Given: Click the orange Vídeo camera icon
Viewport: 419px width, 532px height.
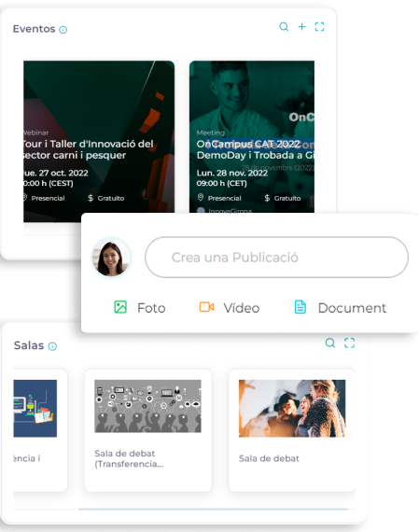Looking at the screenshot, I should click(x=206, y=307).
